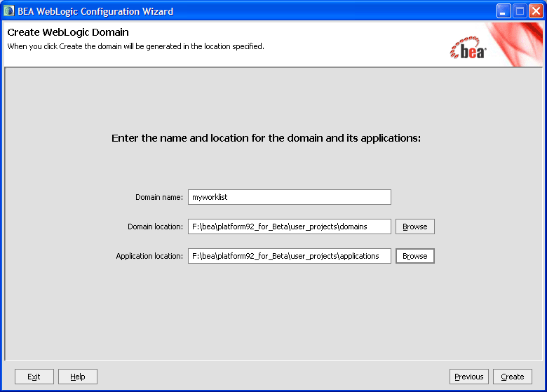This screenshot has width=547, height=392.
Task: Open the Help button
Action: 77,377
